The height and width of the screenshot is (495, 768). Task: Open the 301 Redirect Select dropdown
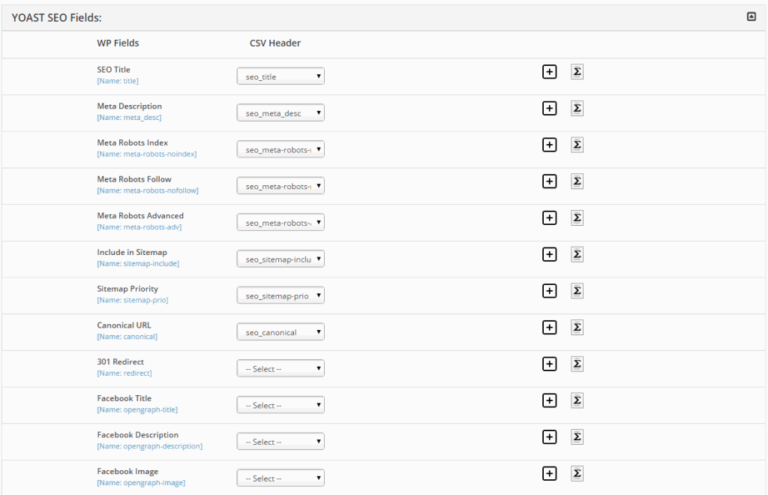coord(281,369)
